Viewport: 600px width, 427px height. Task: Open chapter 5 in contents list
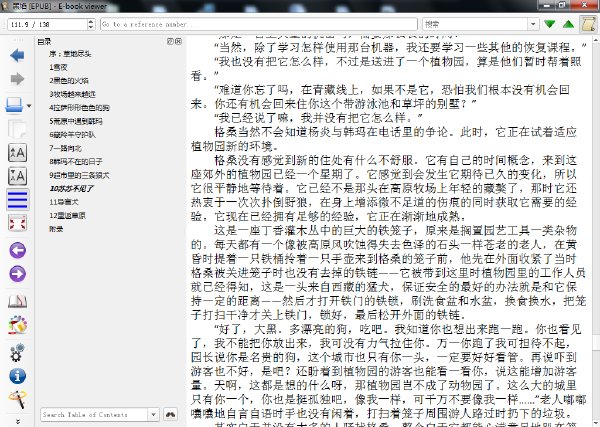point(76,121)
